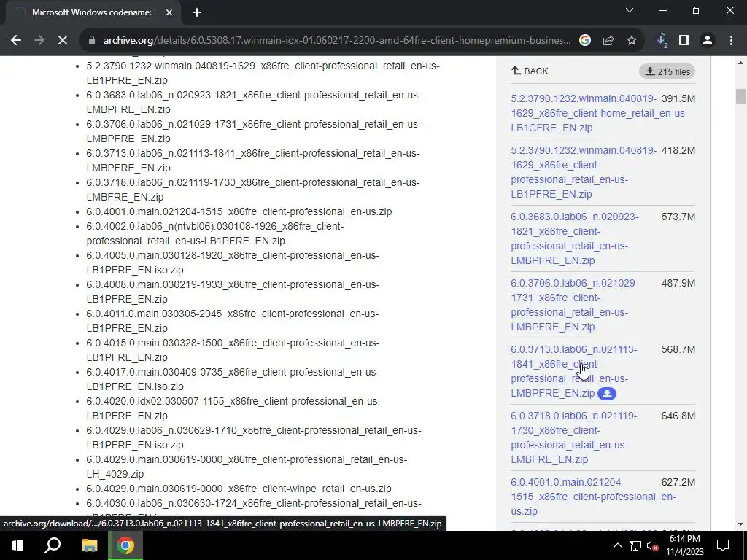
Task: Click the 391.5M file size text
Action: coord(678,98)
